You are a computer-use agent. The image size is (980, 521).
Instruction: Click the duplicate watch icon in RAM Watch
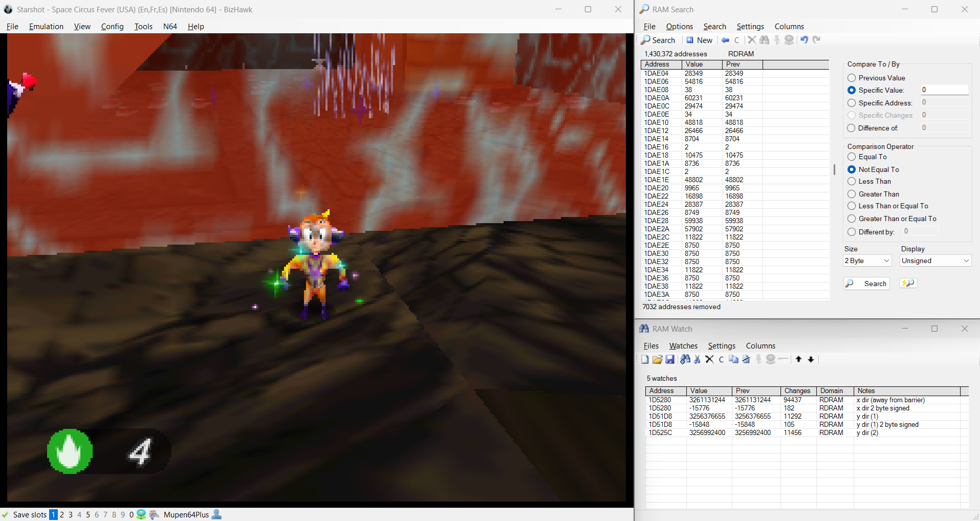click(x=733, y=359)
